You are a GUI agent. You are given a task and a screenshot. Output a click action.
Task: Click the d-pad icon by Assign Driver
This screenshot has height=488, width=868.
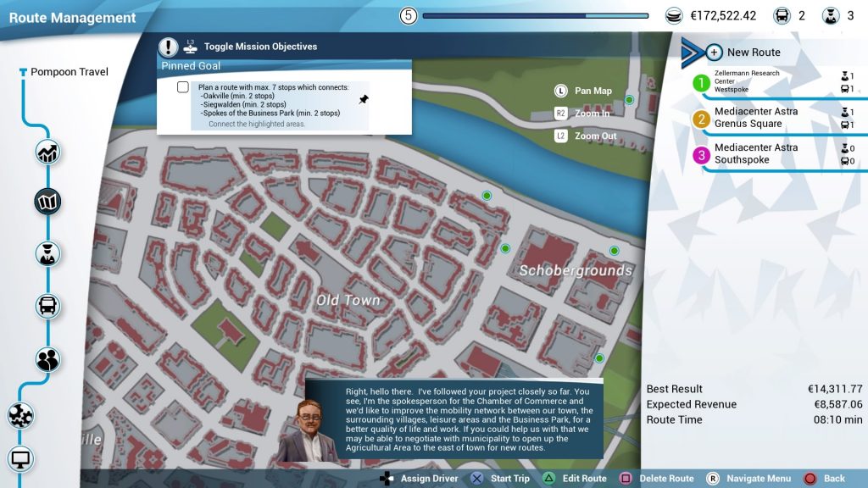pos(387,479)
